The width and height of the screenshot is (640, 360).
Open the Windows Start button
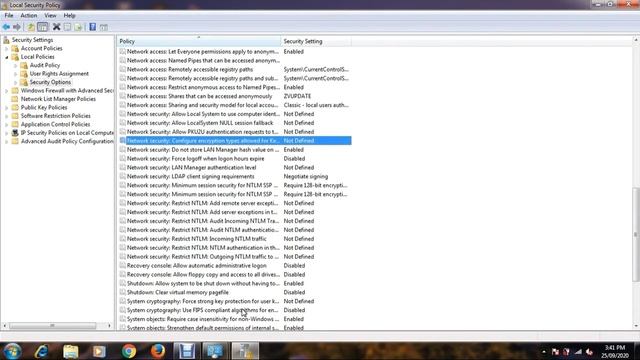coord(13,351)
